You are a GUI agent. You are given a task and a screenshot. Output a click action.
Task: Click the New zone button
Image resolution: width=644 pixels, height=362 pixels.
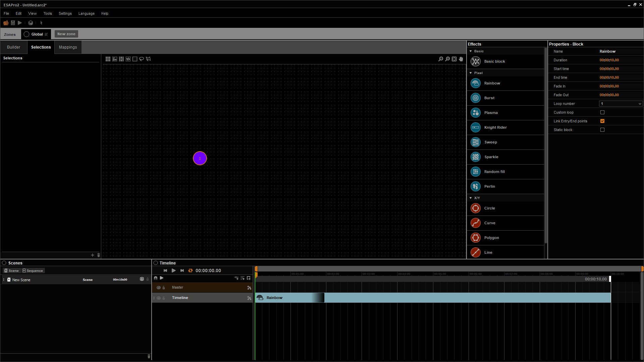(x=66, y=34)
